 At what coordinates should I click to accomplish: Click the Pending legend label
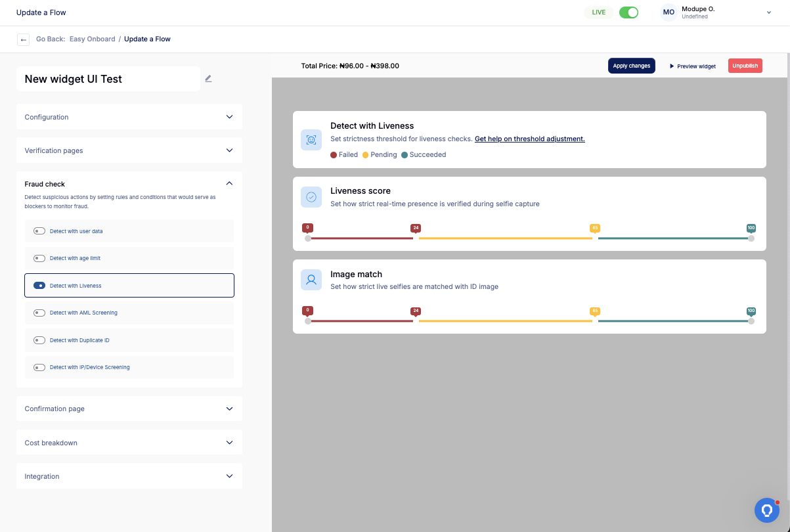[x=384, y=155]
